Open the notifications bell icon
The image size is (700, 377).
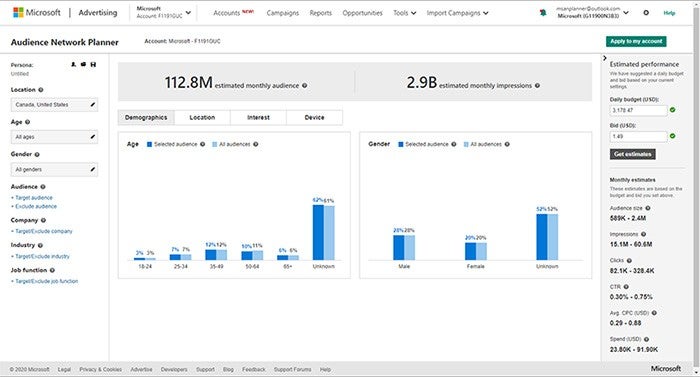pyautogui.click(x=543, y=13)
